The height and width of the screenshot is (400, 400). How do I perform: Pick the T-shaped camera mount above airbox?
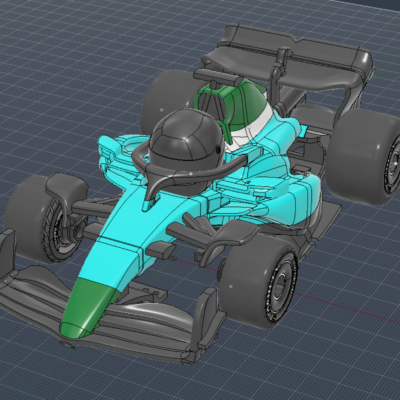point(217,77)
